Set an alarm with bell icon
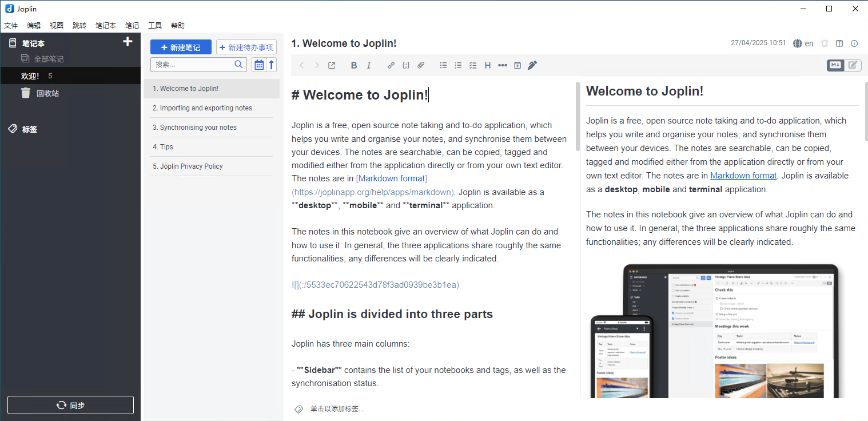 [825, 43]
